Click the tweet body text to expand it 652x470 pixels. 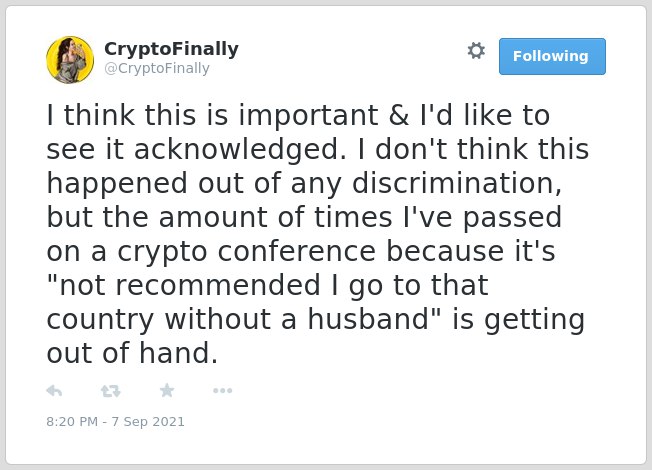coord(317,234)
